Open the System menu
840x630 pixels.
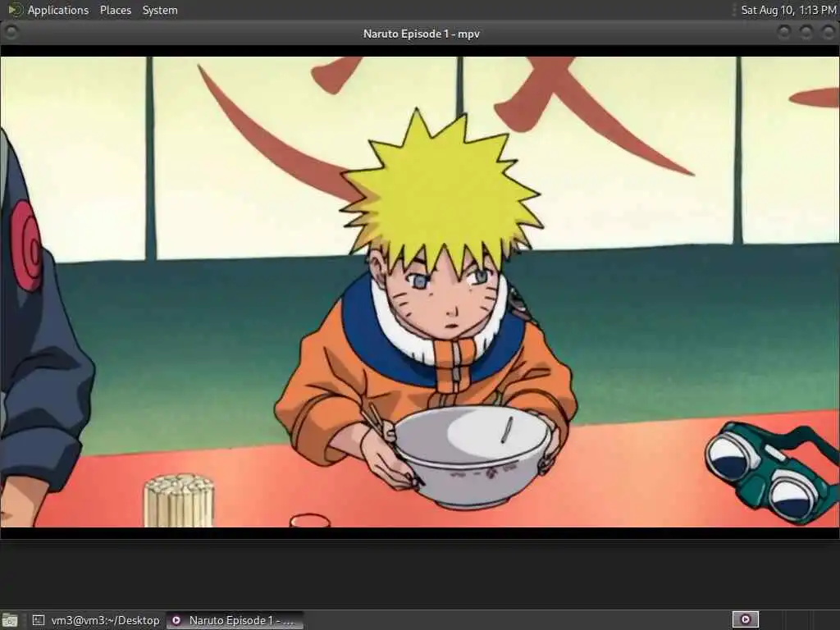pyautogui.click(x=160, y=10)
